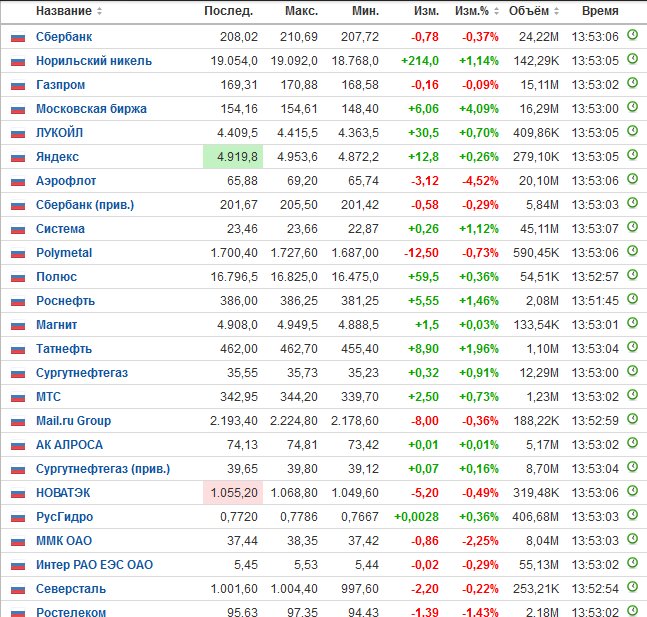Open the Аэрофлот stock link
The width and height of the screenshot is (647, 617).
pos(66,181)
